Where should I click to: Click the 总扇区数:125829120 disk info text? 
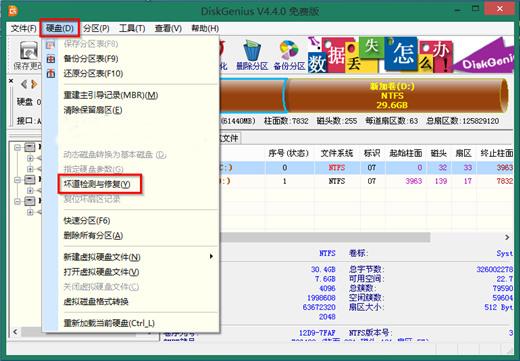tap(462, 121)
